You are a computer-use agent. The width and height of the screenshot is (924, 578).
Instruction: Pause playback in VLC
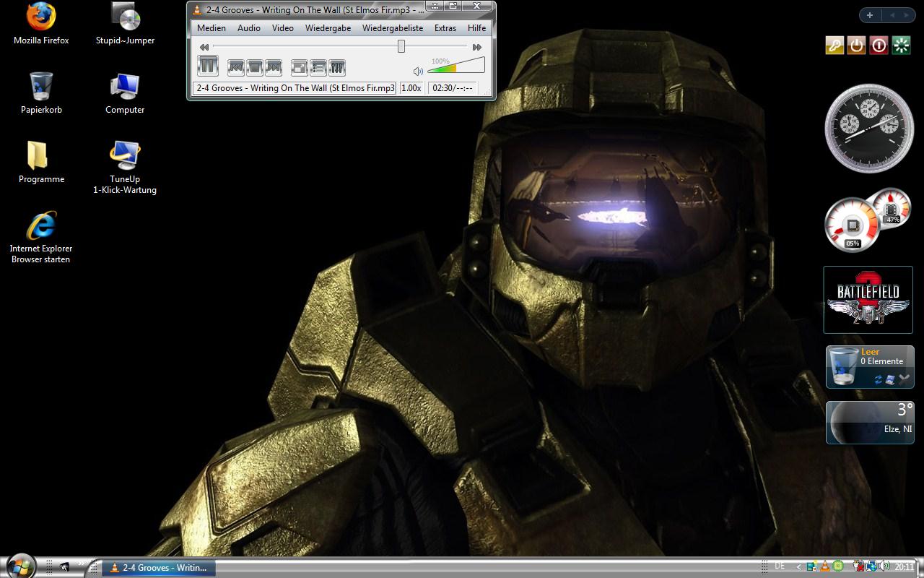(x=208, y=66)
